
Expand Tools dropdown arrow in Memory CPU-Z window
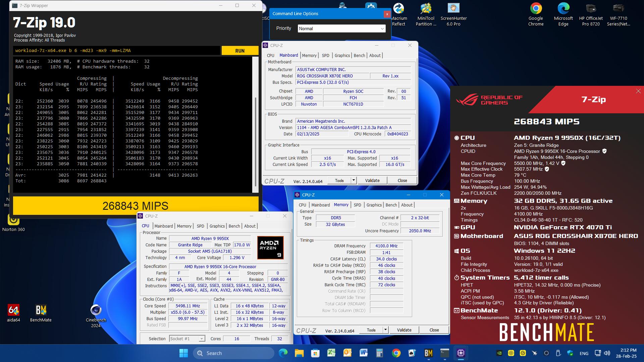click(385, 330)
